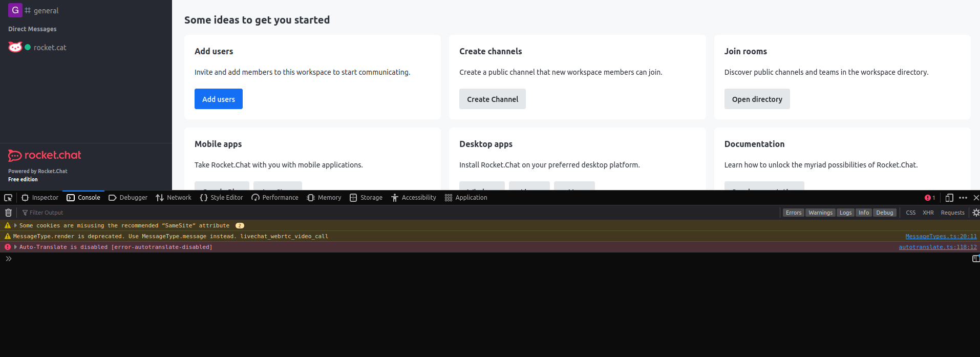This screenshot has width=980, height=357.
Task: Open the Storage tab
Action: (366, 198)
